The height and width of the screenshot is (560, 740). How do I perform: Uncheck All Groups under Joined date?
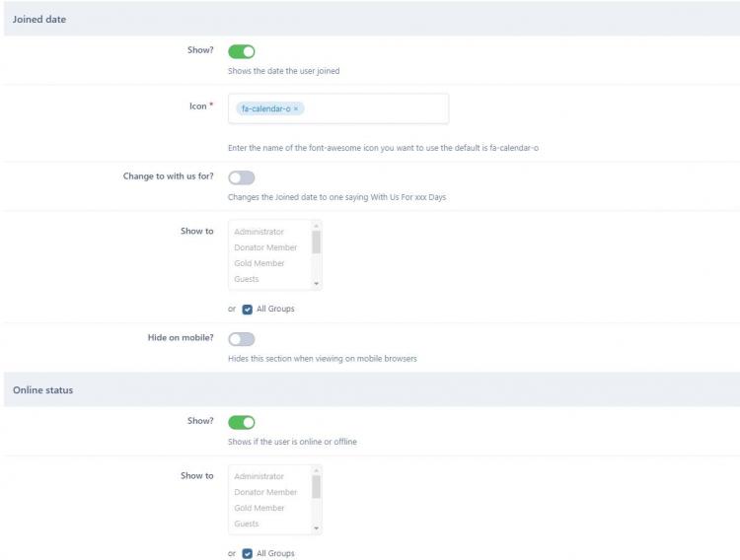248,309
